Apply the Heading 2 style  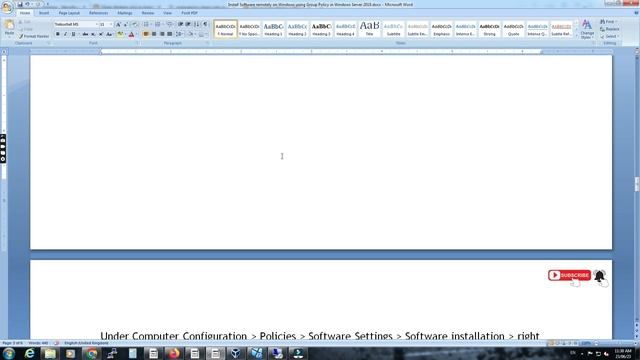tap(297, 29)
